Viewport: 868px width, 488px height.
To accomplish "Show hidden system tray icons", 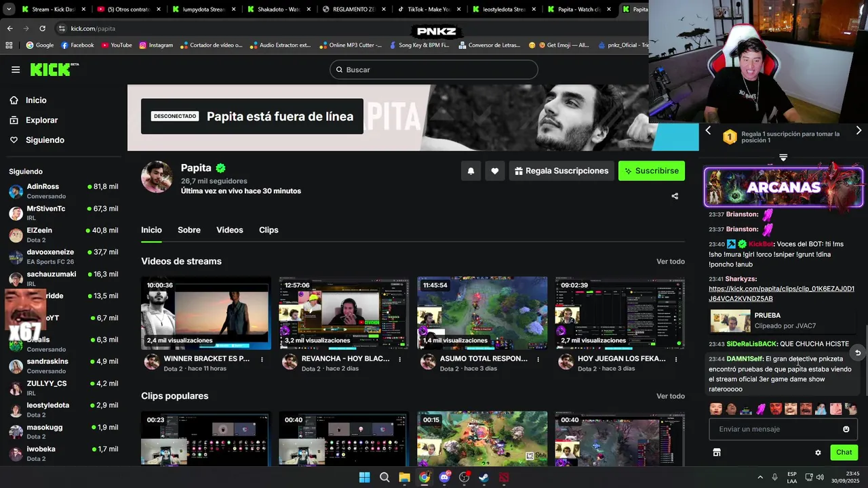I will tap(759, 477).
